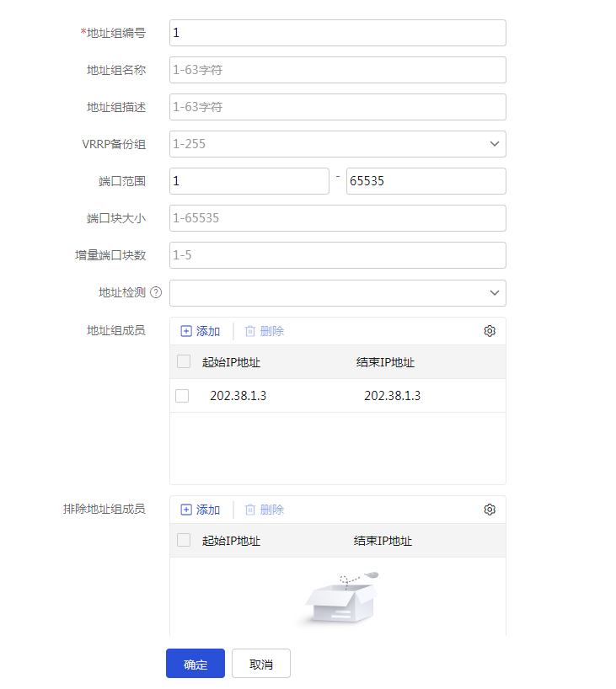
Task: Click the 端口块大小 input field
Action: coord(338,218)
